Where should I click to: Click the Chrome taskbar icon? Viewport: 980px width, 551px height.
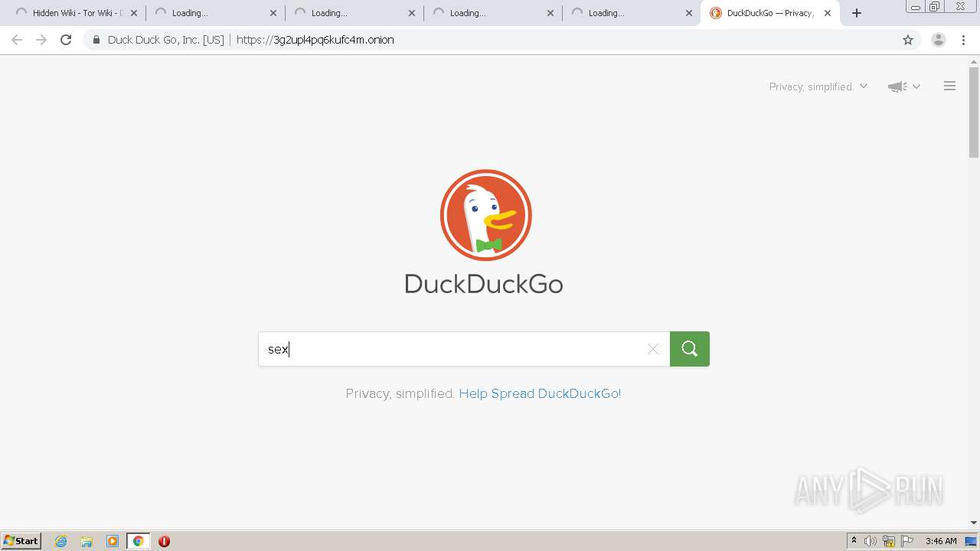click(138, 541)
